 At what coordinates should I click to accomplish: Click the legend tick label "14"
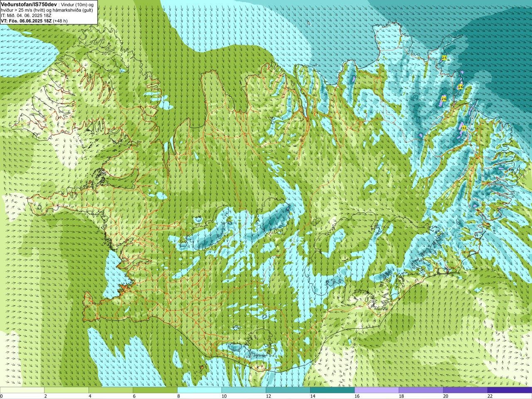[x=313, y=396]
